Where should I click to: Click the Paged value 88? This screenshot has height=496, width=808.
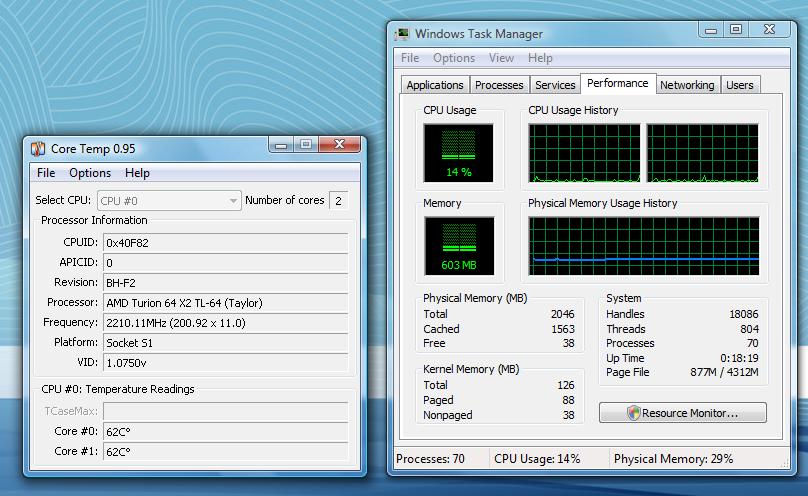coord(568,400)
